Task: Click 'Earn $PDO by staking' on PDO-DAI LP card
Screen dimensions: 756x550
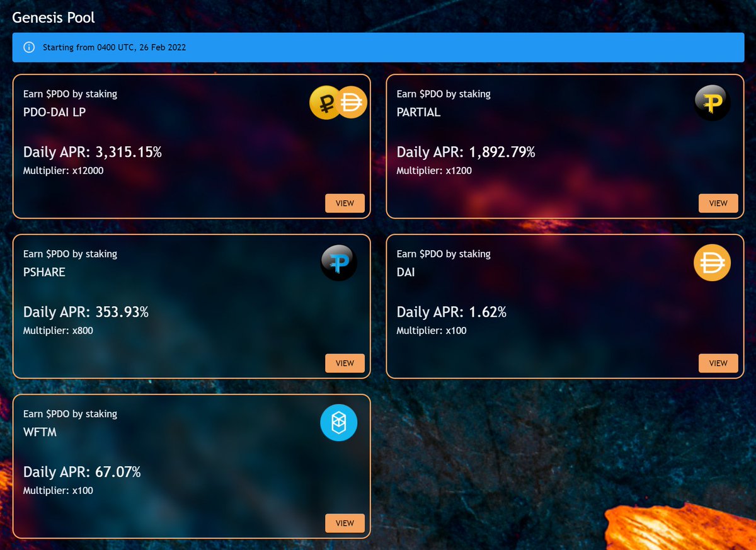Action: point(70,94)
